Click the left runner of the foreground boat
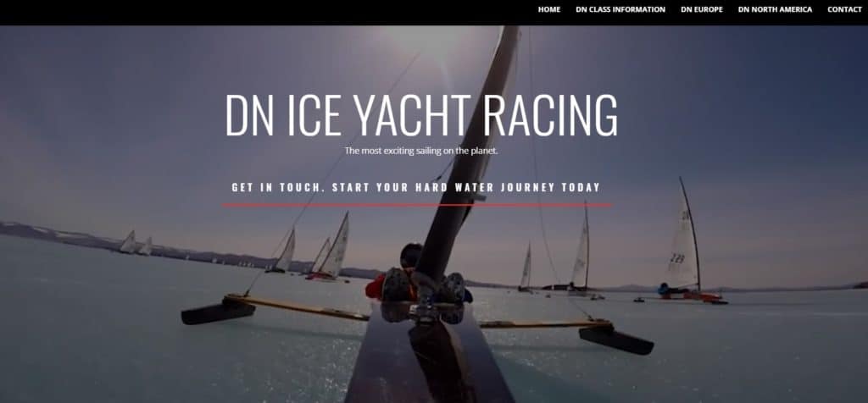Image resolution: width=868 pixels, height=403 pixels. [x=218, y=312]
